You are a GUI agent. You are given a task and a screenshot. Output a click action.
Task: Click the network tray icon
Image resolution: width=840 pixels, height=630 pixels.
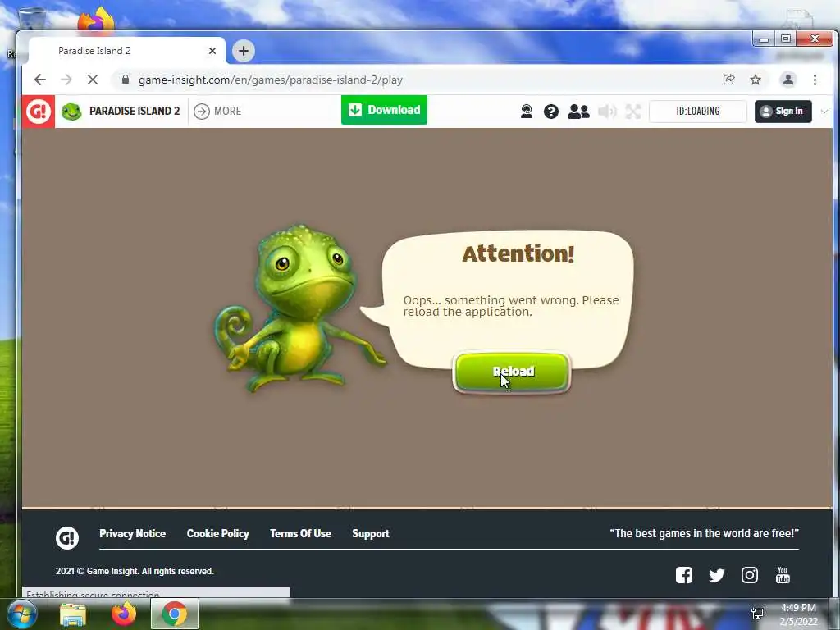pyautogui.click(x=757, y=614)
